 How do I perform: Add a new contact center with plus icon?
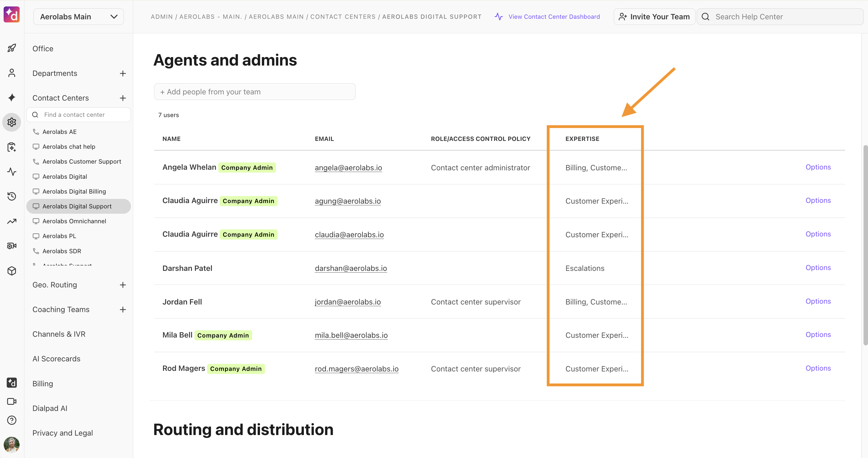point(123,98)
